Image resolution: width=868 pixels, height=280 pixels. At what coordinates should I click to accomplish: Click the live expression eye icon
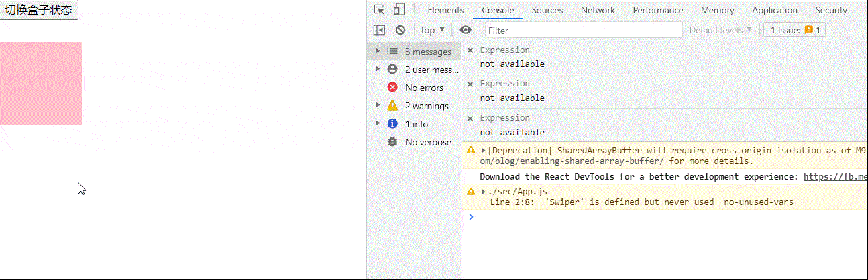coord(466,30)
